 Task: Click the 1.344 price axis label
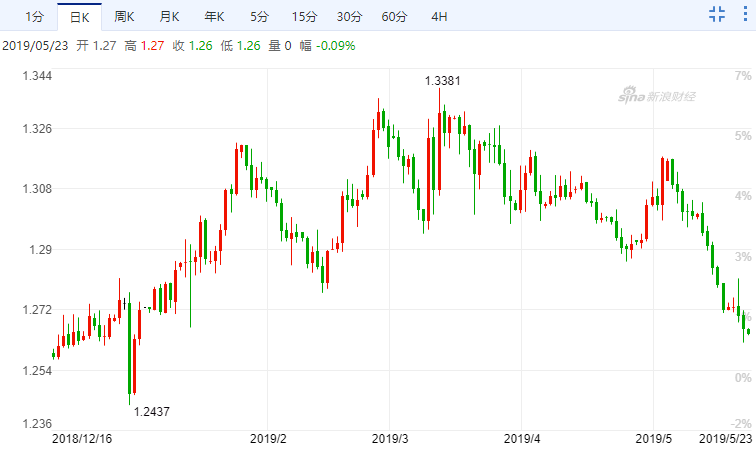(37, 76)
